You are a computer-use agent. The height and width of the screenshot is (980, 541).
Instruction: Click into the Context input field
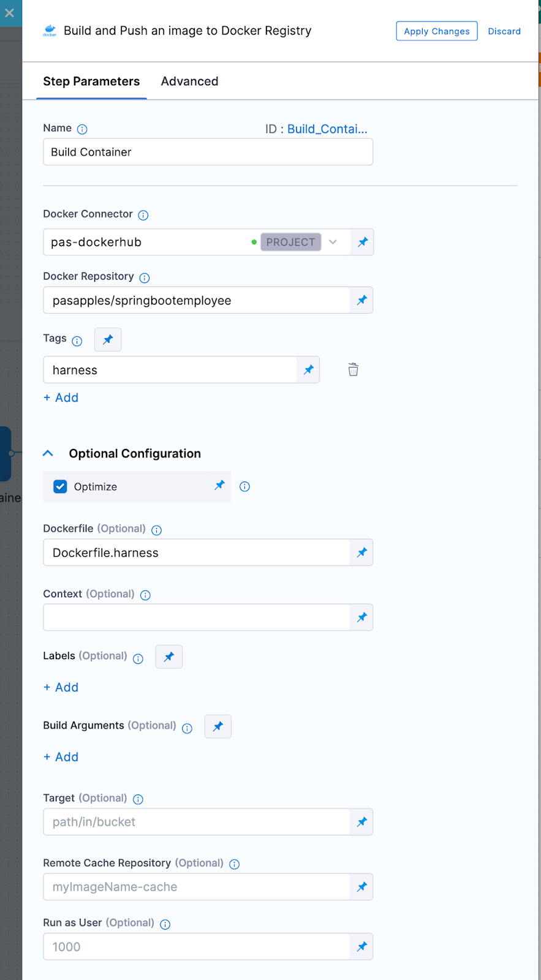click(197, 617)
